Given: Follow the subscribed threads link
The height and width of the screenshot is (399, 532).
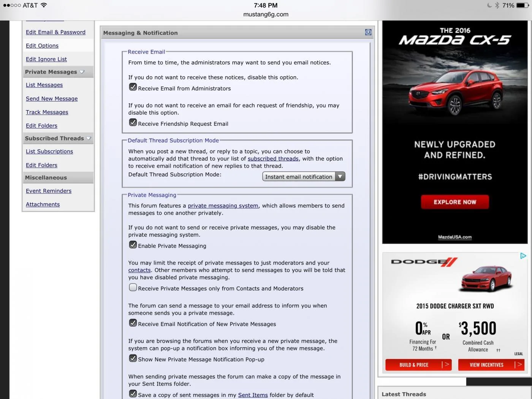Looking at the screenshot, I should point(273,159).
